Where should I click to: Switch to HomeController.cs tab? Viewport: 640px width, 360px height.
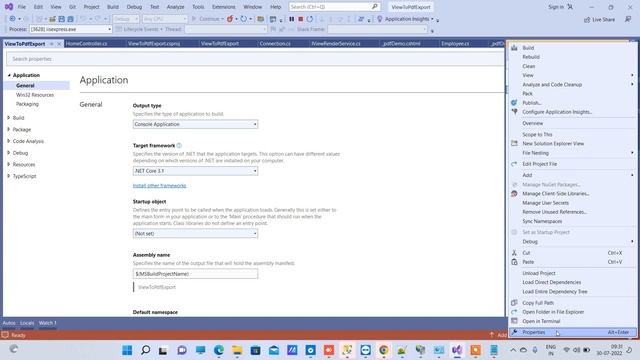click(86, 44)
